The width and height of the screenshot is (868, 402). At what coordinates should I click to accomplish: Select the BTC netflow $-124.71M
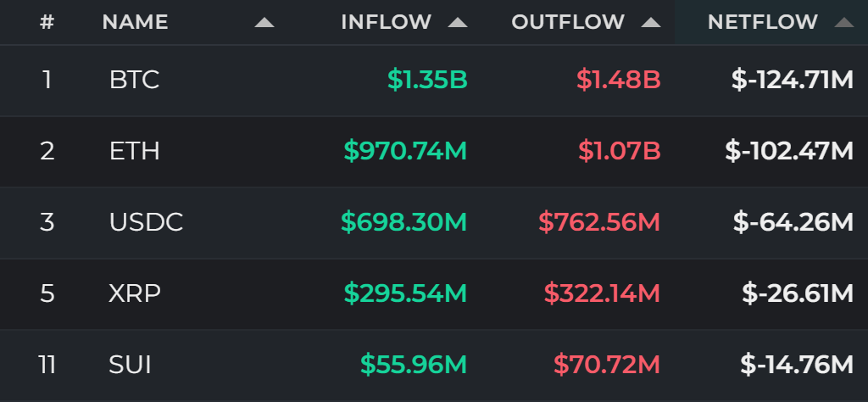coord(793,81)
